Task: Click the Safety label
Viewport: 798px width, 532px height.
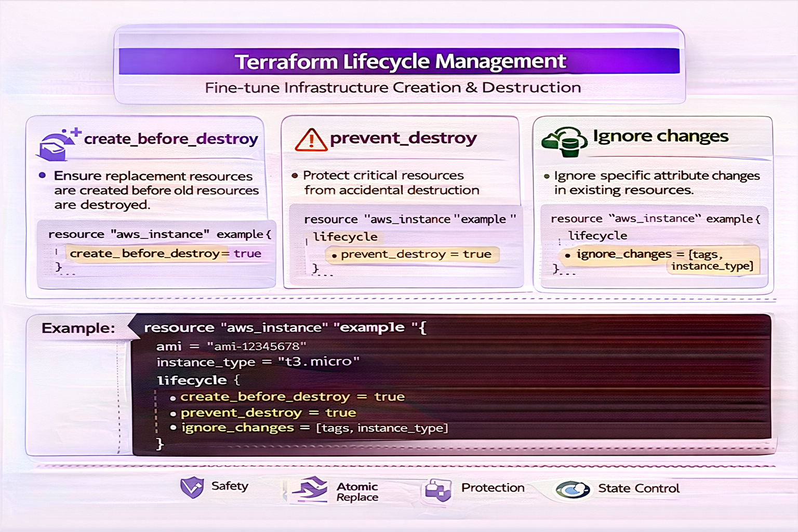Action: 230,486
